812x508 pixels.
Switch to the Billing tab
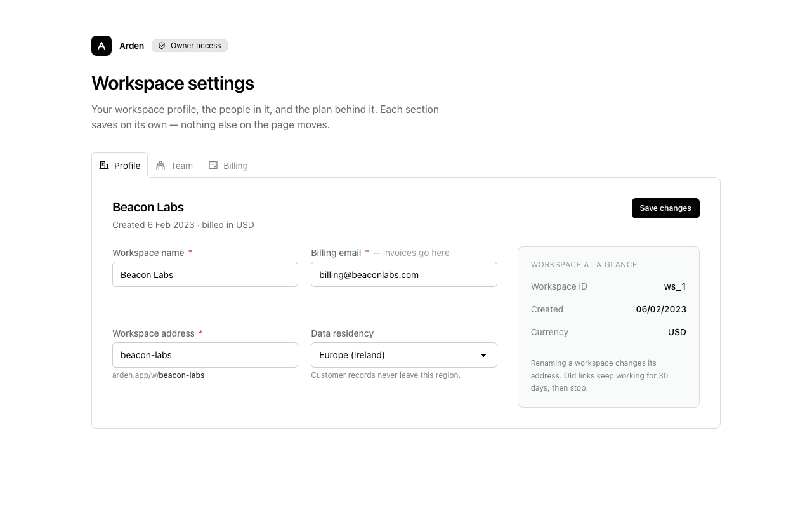coord(228,165)
